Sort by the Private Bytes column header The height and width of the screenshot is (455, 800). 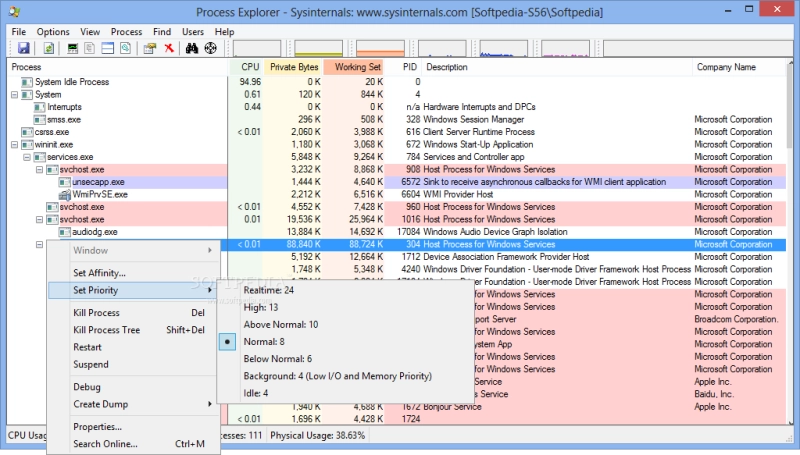(x=293, y=67)
